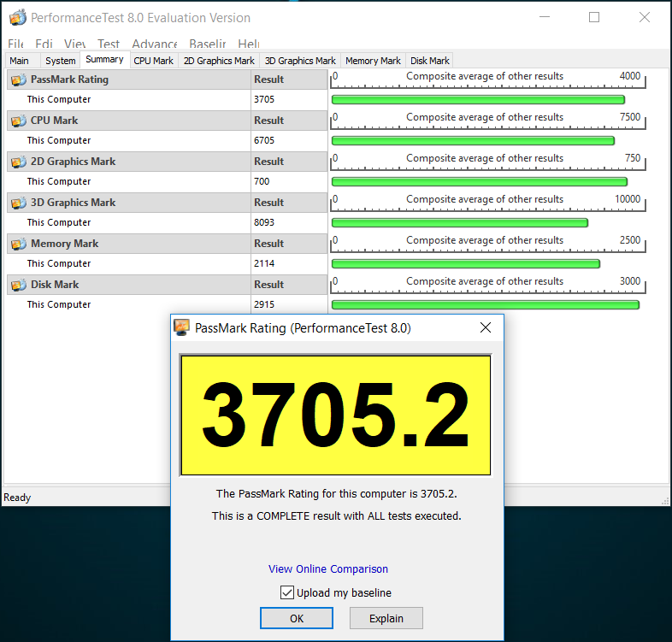This screenshot has height=642, width=672.
Task: Click This Computer under CPU Mark
Action: pos(59,140)
